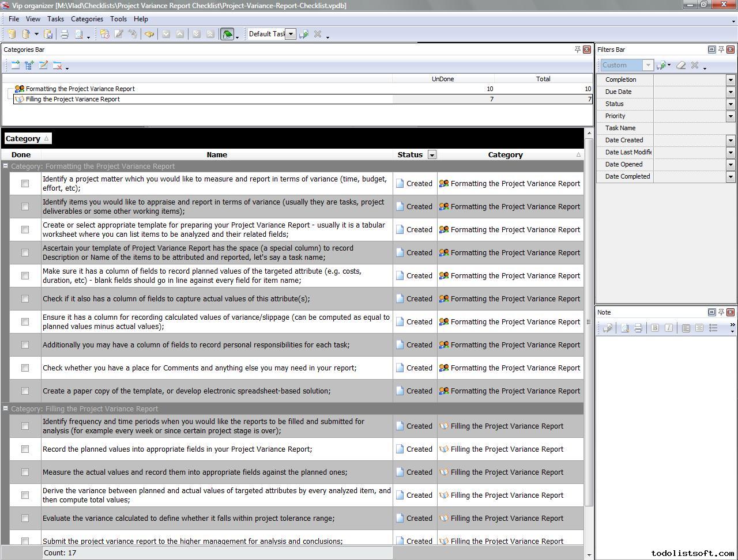Mark 'Create a paper copy' task done
The image size is (738, 560).
point(25,391)
